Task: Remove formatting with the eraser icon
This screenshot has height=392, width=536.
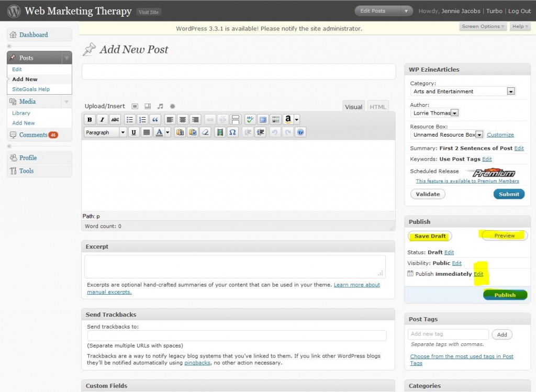Action: (x=205, y=132)
